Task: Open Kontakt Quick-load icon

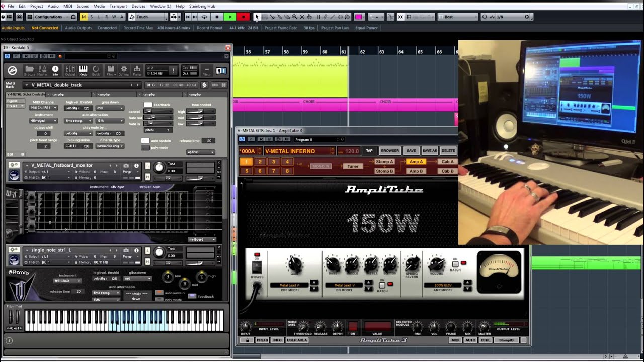Action: [x=96, y=70]
